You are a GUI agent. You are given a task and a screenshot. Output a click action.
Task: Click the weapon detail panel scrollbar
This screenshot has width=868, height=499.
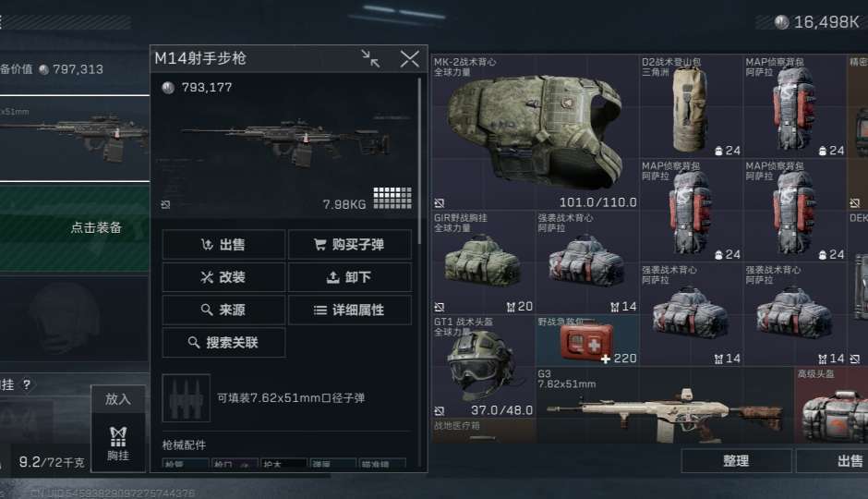click(x=419, y=161)
